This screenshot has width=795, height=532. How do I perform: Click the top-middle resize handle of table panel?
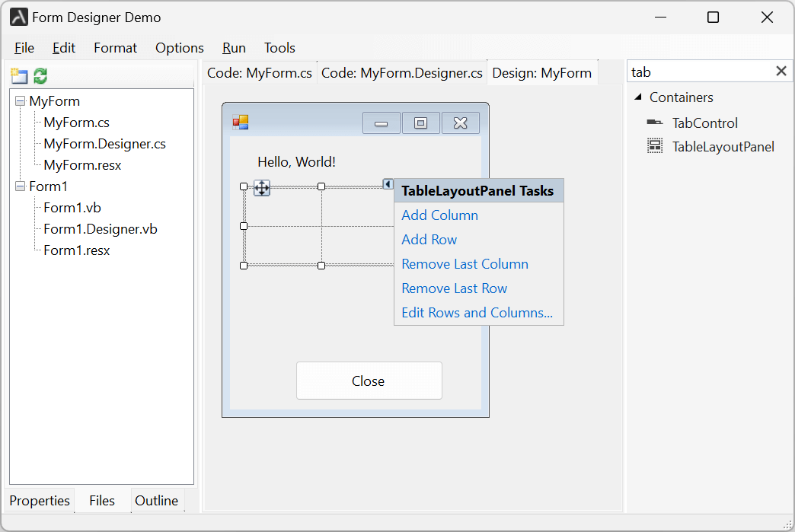point(321,186)
